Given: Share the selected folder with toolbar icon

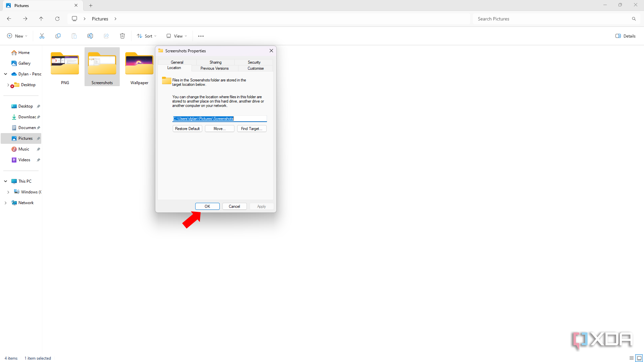Looking at the screenshot, I should (x=106, y=36).
